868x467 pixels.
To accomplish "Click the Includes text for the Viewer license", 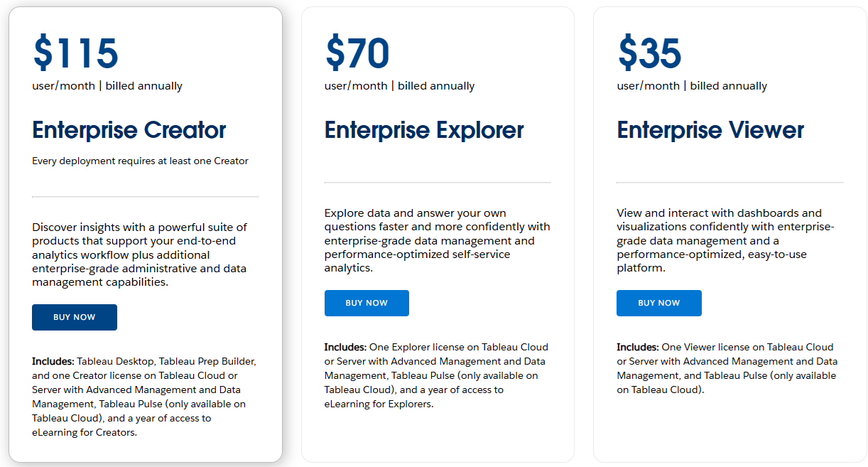I will (726, 368).
